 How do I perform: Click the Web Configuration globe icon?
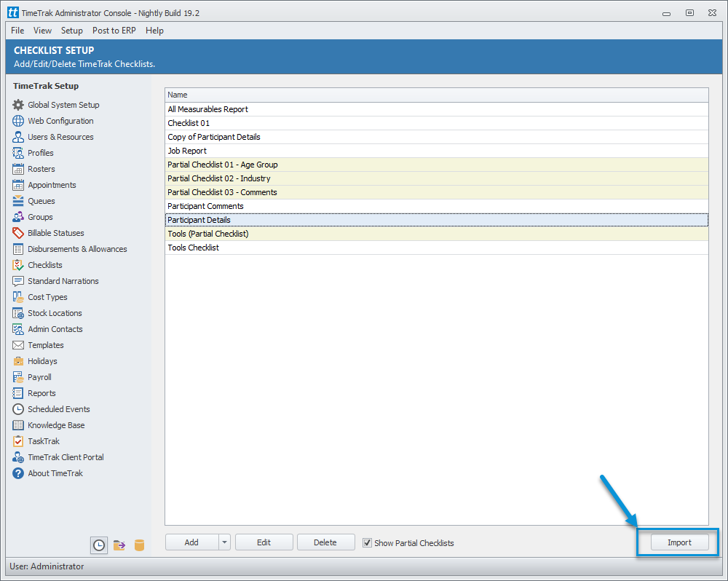point(18,121)
